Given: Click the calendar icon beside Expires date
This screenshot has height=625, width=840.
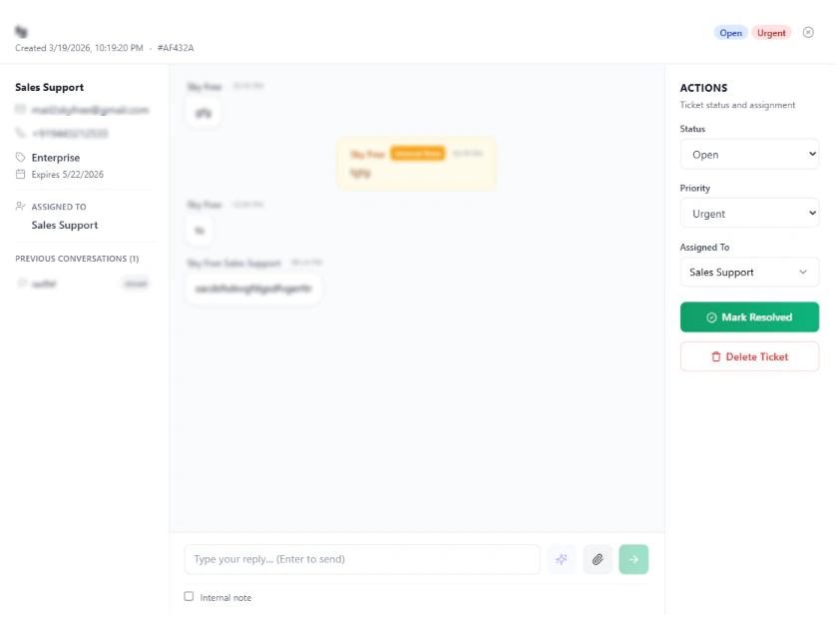Looking at the screenshot, I should coord(20,174).
